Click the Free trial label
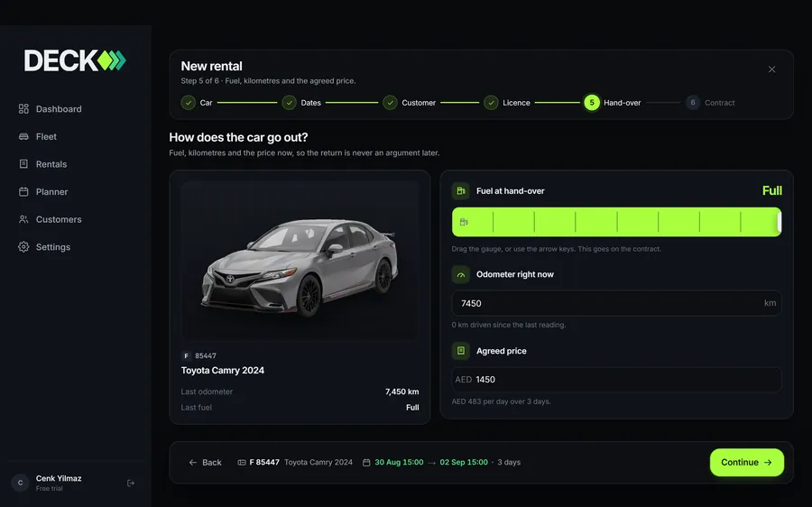Image resolution: width=812 pixels, height=507 pixels. click(50, 488)
